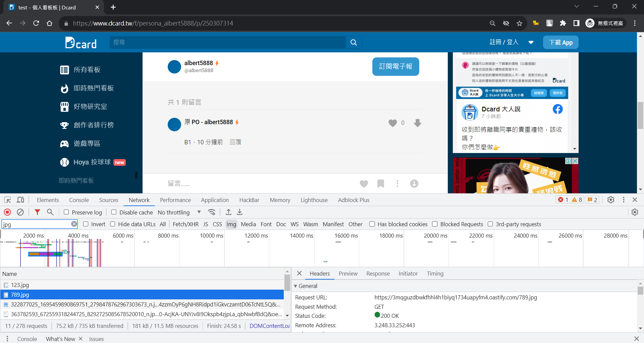This screenshot has width=644, height=343.
Task: Go to browser home page
Action: coord(50,23)
